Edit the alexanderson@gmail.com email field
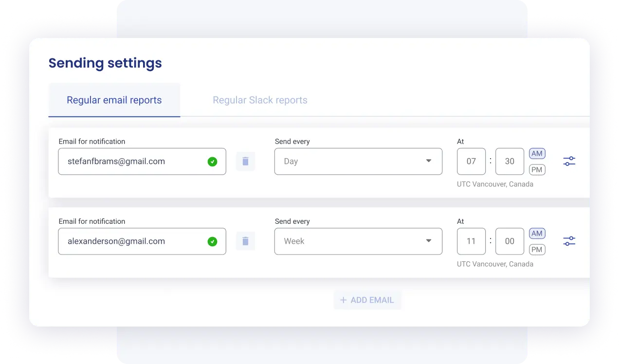This screenshot has height=364, width=619. point(131,241)
